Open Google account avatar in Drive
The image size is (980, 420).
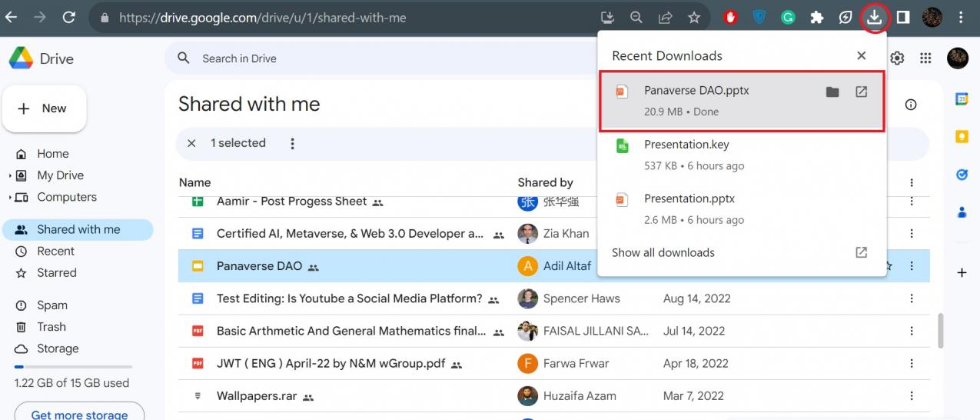coord(958,58)
